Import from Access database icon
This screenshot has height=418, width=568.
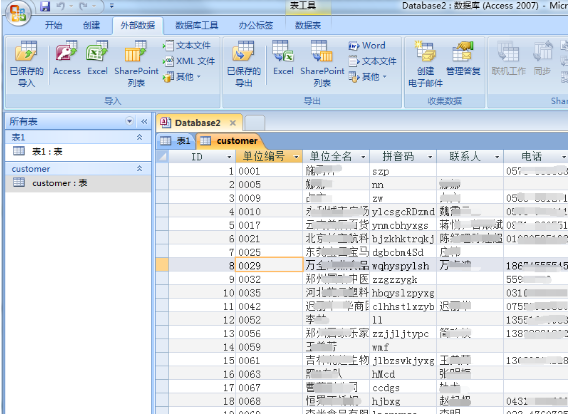67,58
